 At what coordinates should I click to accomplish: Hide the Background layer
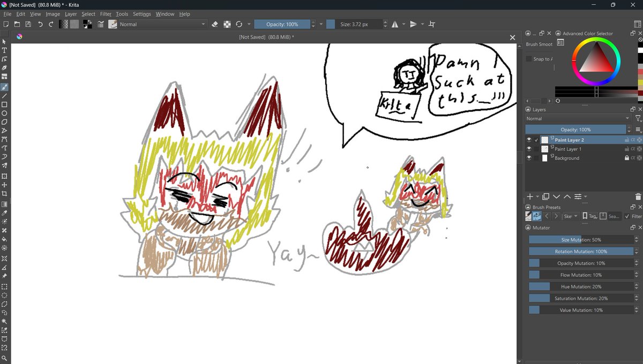tap(529, 158)
